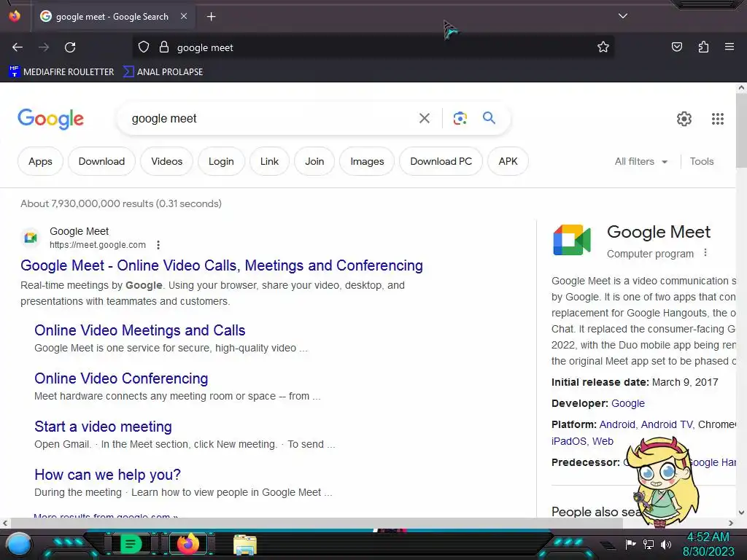The width and height of the screenshot is (747, 560).
Task: Open File Explorer from taskbar
Action: pyautogui.click(x=245, y=545)
